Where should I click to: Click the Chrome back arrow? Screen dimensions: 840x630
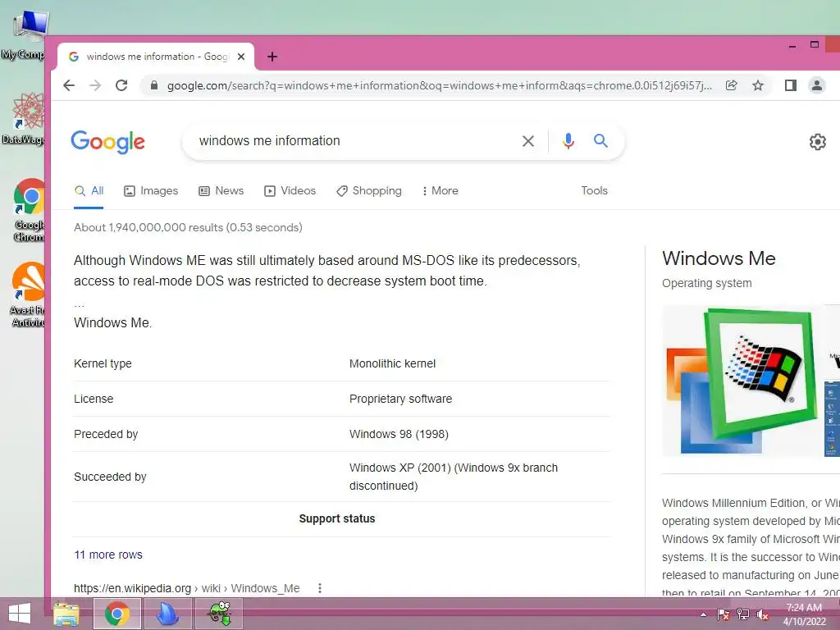[x=69, y=85]
